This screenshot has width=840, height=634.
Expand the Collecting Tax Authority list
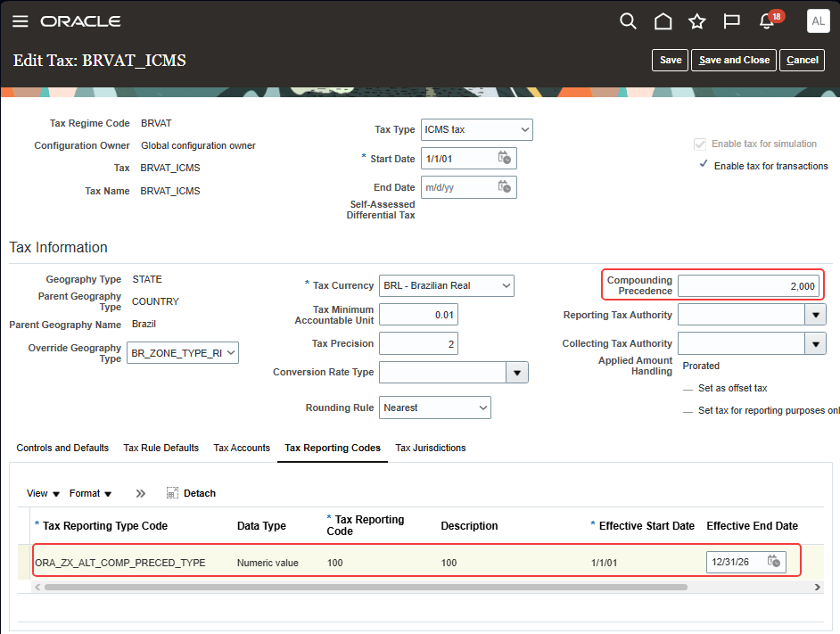815,343
